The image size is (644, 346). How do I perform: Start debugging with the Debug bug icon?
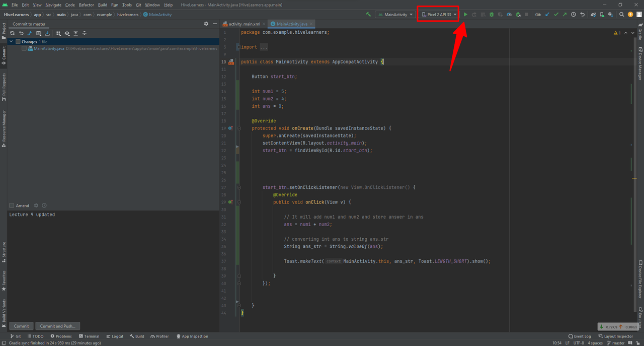tap(492, 15)
